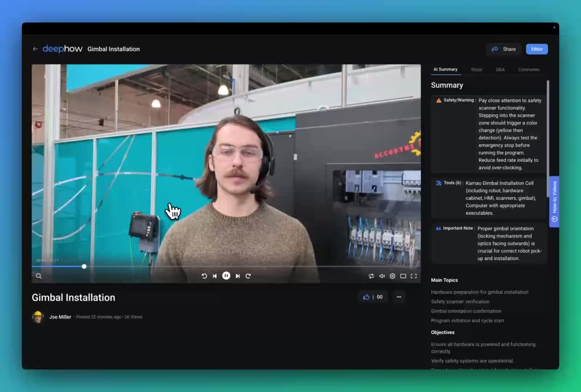Image resolution: width=581 pixels, height=392 pixels.
Task: Select 'Program initiation and cycle start' topic
Action: tap(467, 321)
